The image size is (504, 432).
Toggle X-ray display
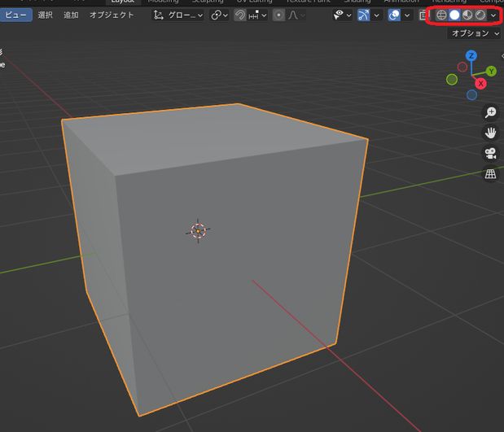click(423, 15)
